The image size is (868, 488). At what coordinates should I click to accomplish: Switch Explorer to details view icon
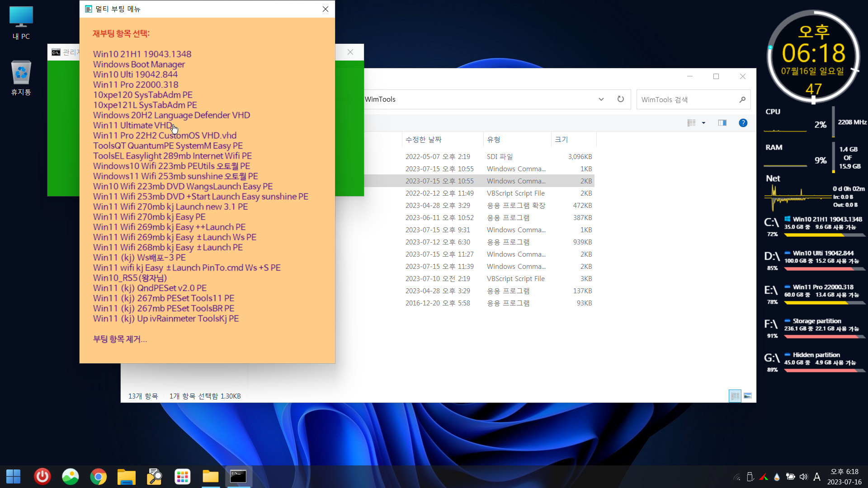point(735,396)
